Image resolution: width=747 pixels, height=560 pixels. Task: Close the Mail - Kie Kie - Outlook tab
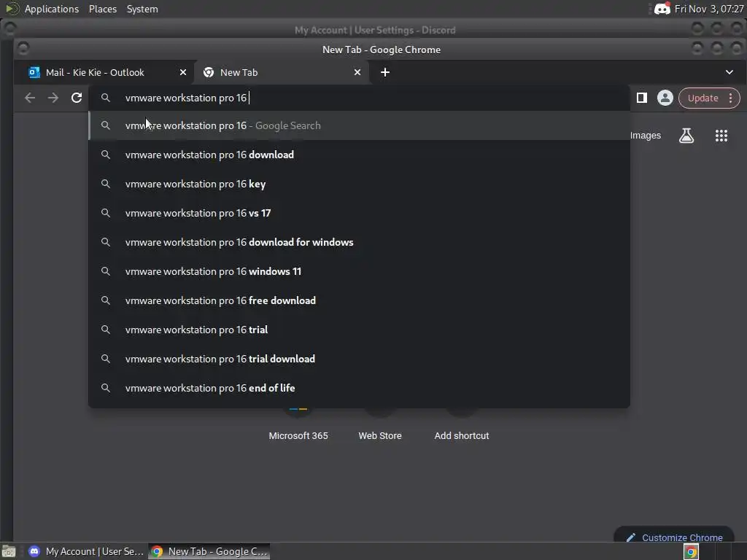coord(183,72)
